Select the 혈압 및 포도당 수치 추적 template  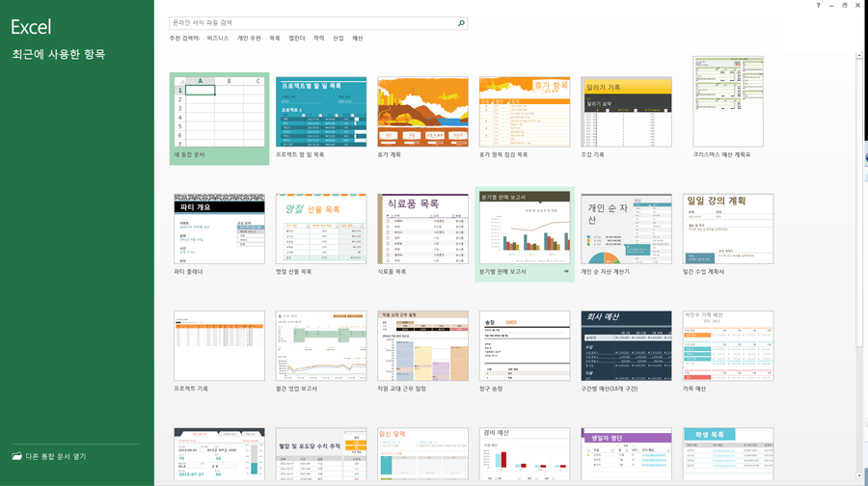click(321, 454)
